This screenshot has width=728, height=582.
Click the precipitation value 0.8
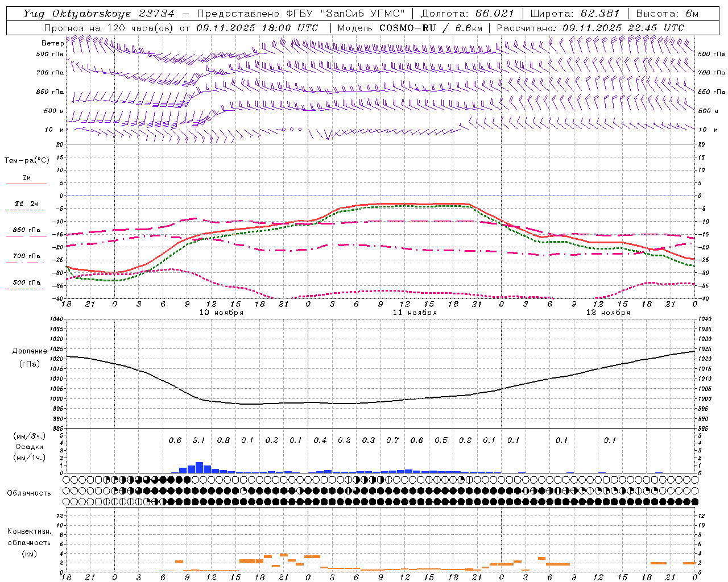click(x=224, y=440)
